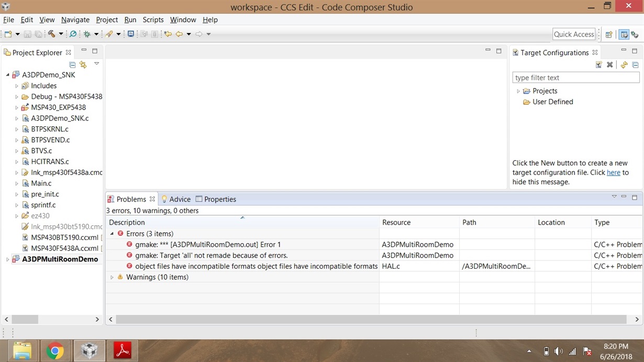
Task: Click the New wizard toolbar icon
Action: [x=8, y=34]
